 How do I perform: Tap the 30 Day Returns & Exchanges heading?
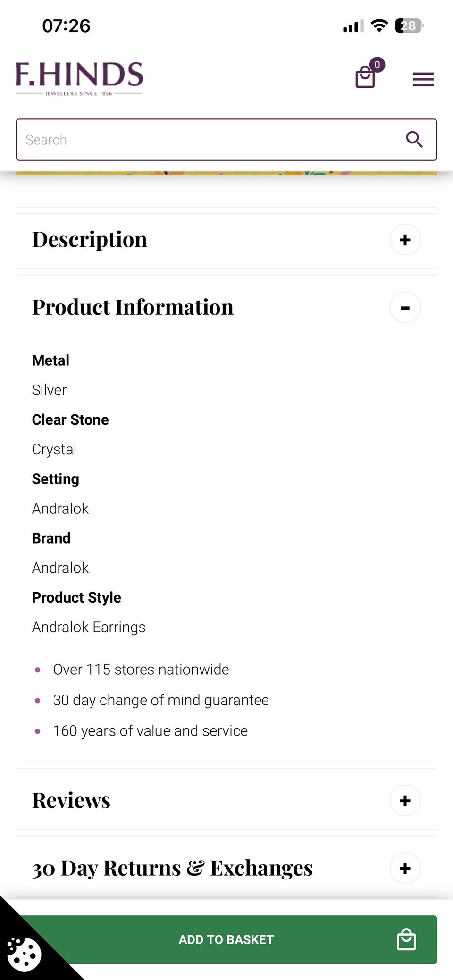pos(172,868)
